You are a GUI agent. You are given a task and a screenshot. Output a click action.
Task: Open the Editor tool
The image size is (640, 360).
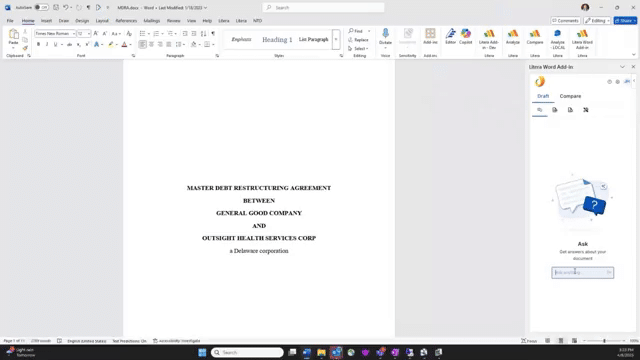point(450,36)
